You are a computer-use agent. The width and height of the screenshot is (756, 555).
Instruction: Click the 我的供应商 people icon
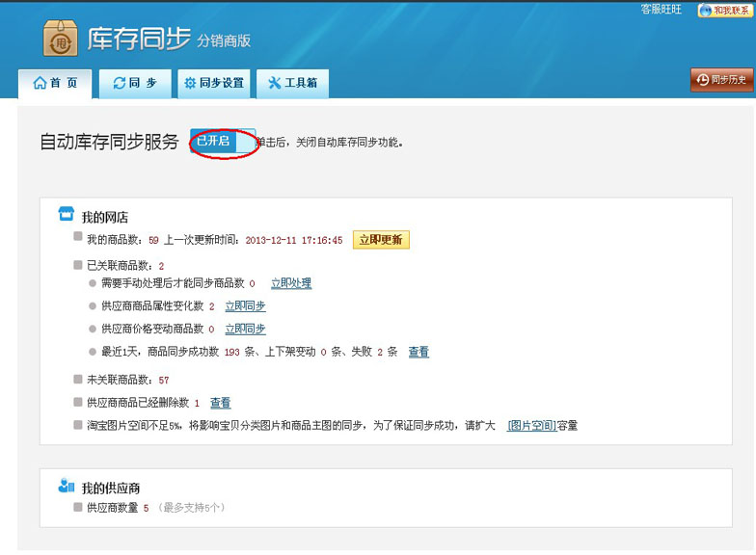pyautogui.click(x=66, y=486)
